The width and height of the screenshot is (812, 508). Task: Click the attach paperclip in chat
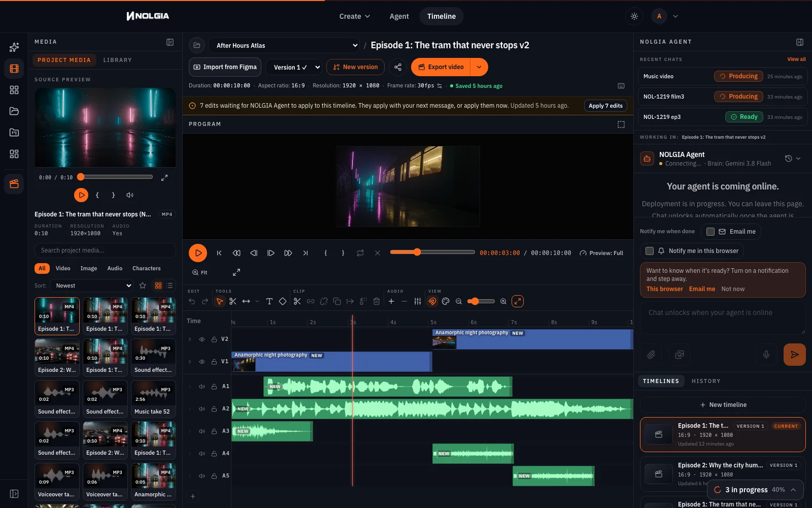651,355
